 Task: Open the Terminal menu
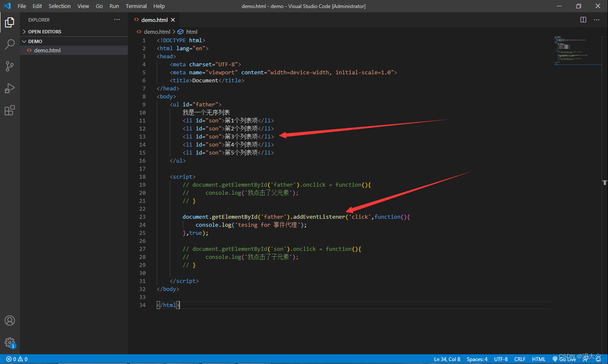pos(136,6)
